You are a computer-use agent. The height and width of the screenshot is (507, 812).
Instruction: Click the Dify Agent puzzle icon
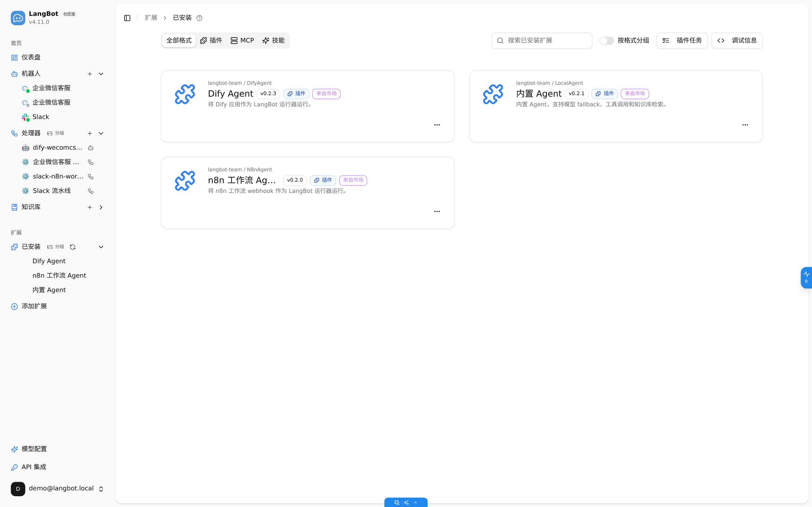(x=185, y=94)
